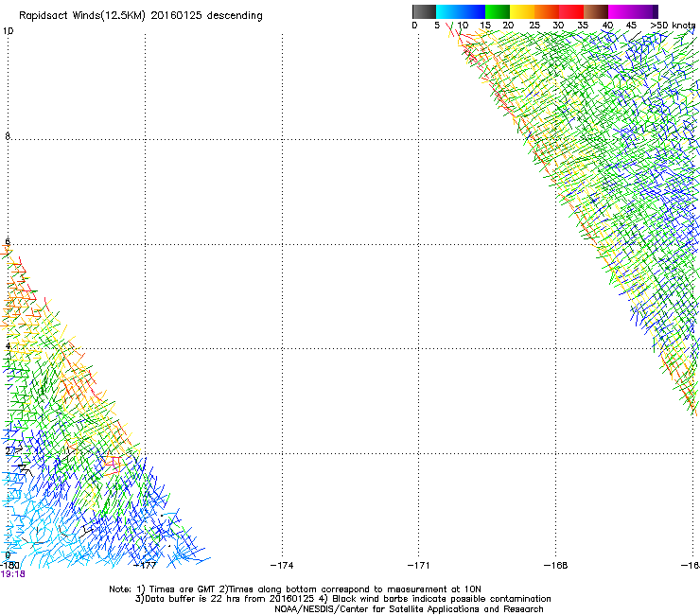Click the longitude label '-168'
This screenshot has width=700, height=615.
tap(556, 566)
